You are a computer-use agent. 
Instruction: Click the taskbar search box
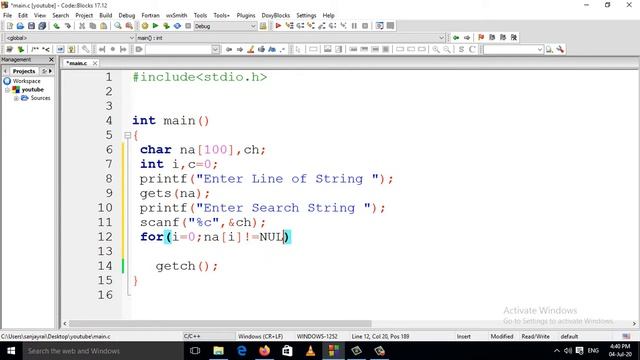[x=103, y=351]
